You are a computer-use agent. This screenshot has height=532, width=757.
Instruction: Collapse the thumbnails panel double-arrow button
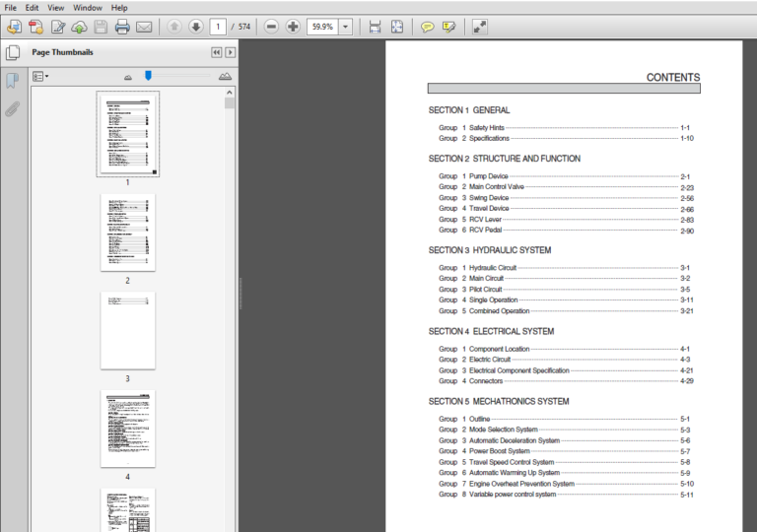(217, 52)
